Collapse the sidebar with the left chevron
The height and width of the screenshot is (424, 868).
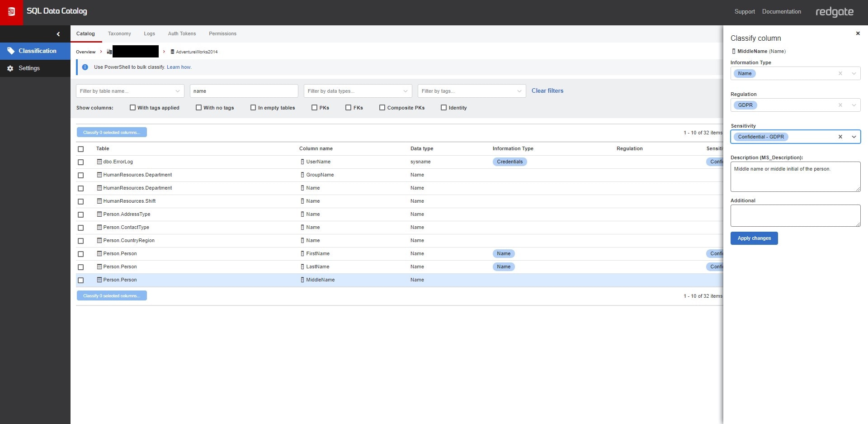pyautogui.click(x=58, y=34)
